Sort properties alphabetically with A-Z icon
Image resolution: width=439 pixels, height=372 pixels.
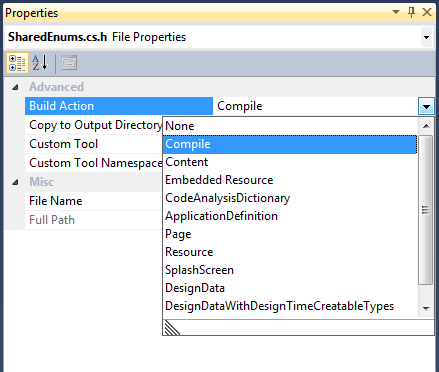pos(40,63)
